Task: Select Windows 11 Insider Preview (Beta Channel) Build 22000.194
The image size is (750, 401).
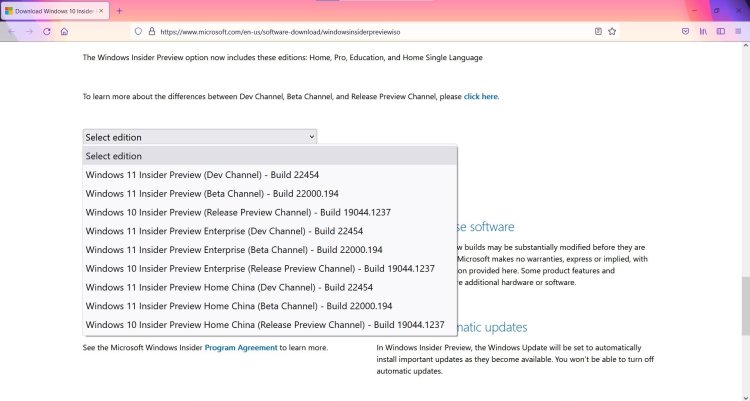Action: [x=270, y=193]
